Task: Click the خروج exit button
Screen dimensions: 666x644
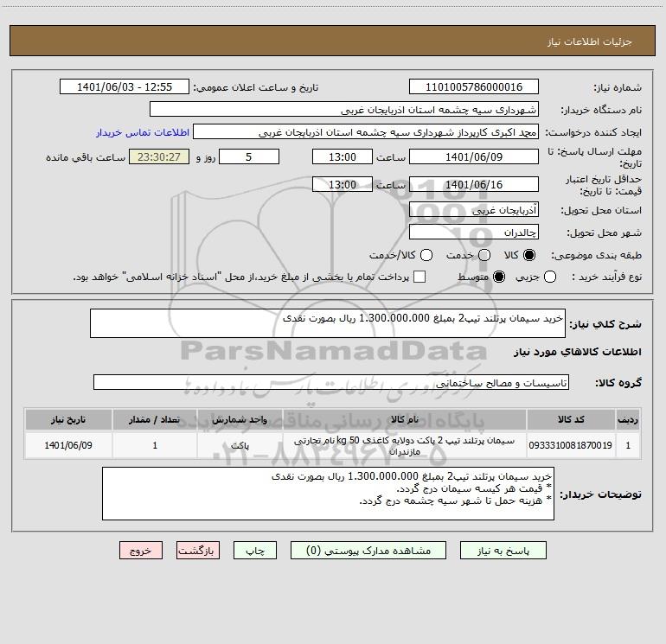Action: point(141,551)
